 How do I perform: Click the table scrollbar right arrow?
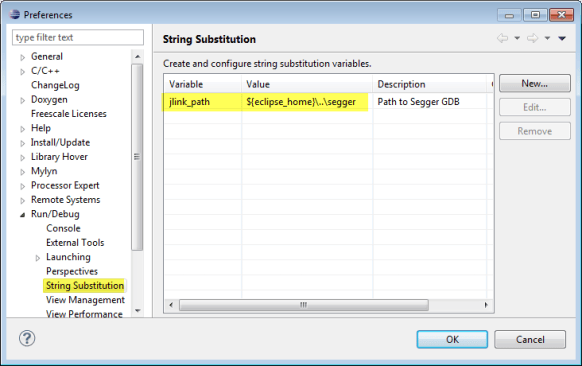(486, 305)
